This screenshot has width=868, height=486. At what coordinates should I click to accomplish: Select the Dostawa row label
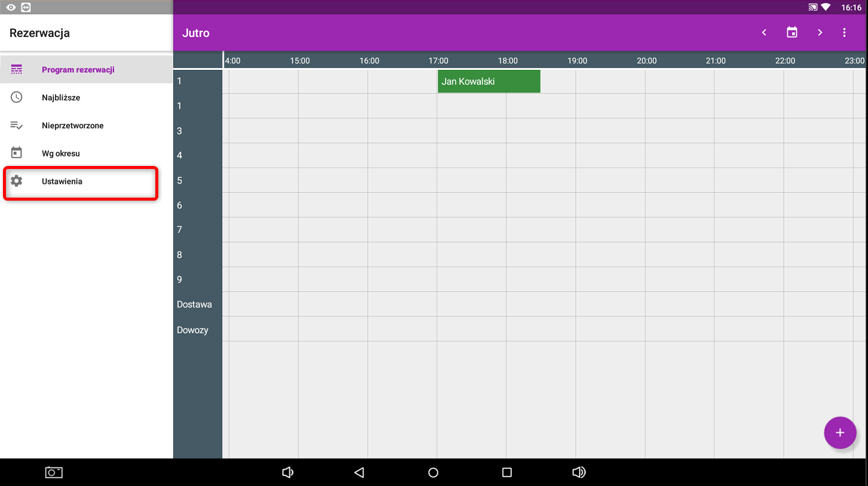[194, 304]
